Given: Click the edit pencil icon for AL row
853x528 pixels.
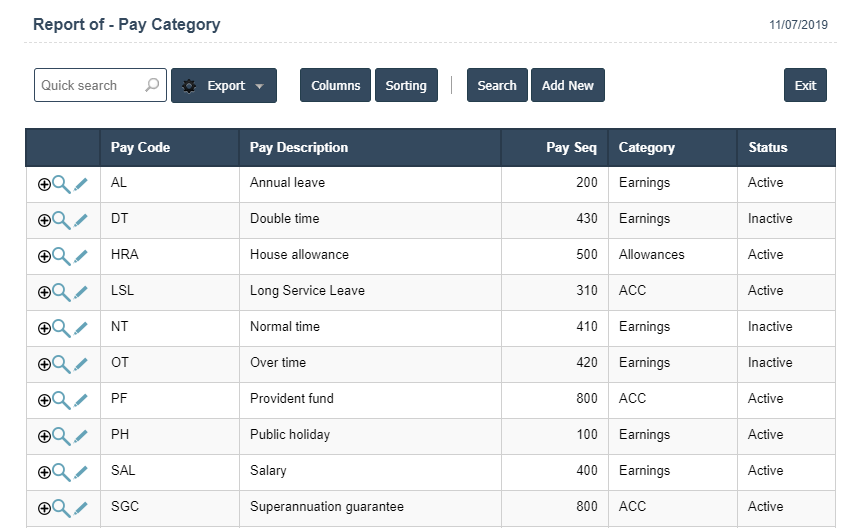Looking at the screenshot, I should 81,184.
